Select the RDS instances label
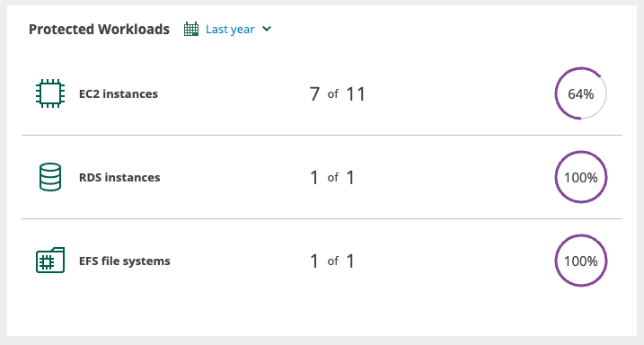Image resolution: width=644 pixels, height=345 pixels. point(119,177)
